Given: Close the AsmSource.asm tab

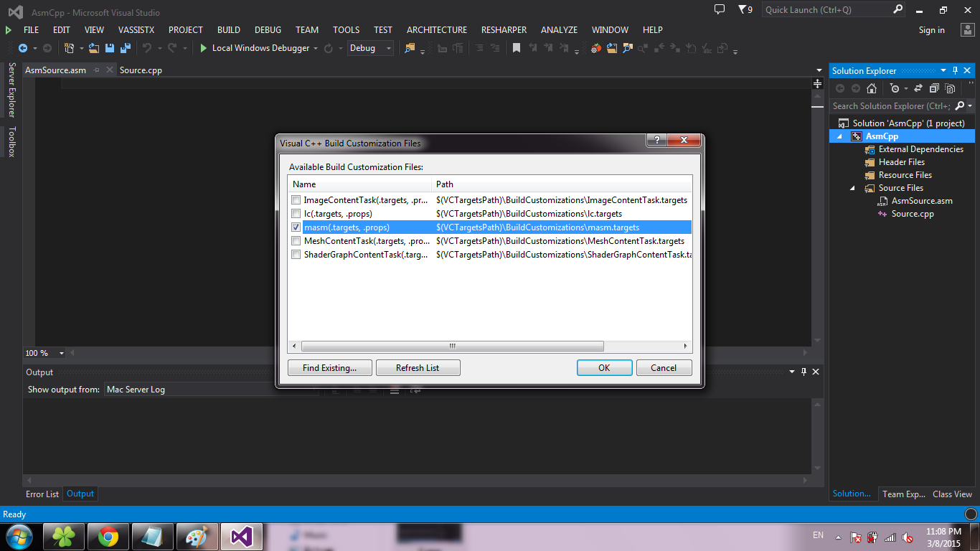Looking at the screenshot, I should click(x=110, y=70).
